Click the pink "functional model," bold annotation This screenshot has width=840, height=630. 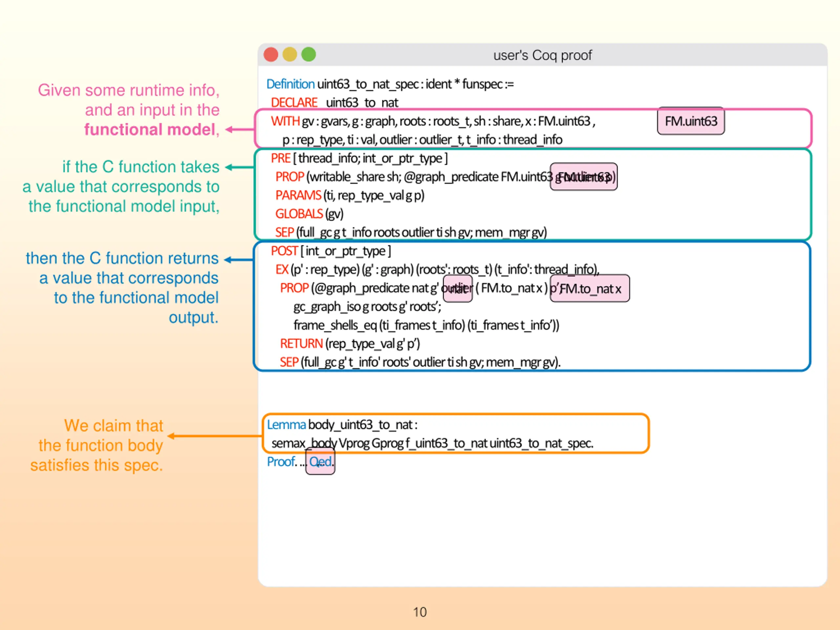[x=152, y=130]
